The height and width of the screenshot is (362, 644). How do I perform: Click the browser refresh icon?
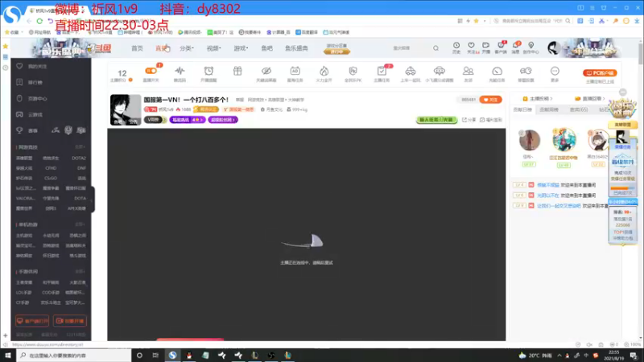point(39,21)
